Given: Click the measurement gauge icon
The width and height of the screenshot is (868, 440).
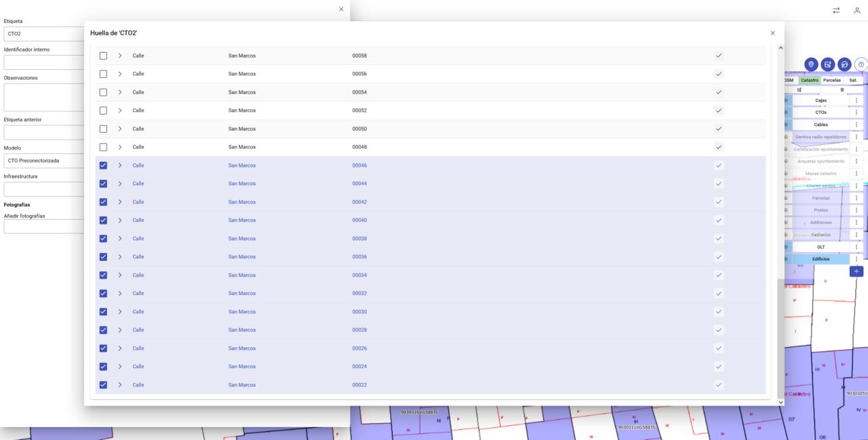Looking at the screenshot, I should click(844, 64).
